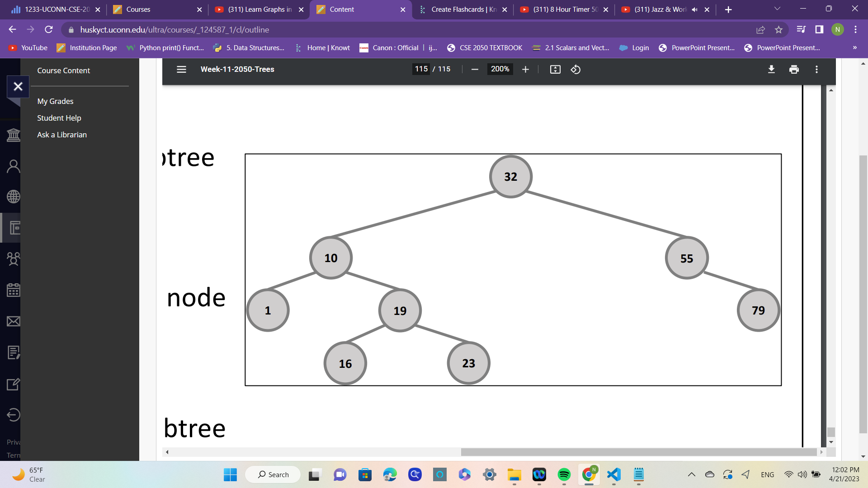The height and width of the screenshot is (488, 868).
Task: Click the address bar URL
Action: point(175,29)
